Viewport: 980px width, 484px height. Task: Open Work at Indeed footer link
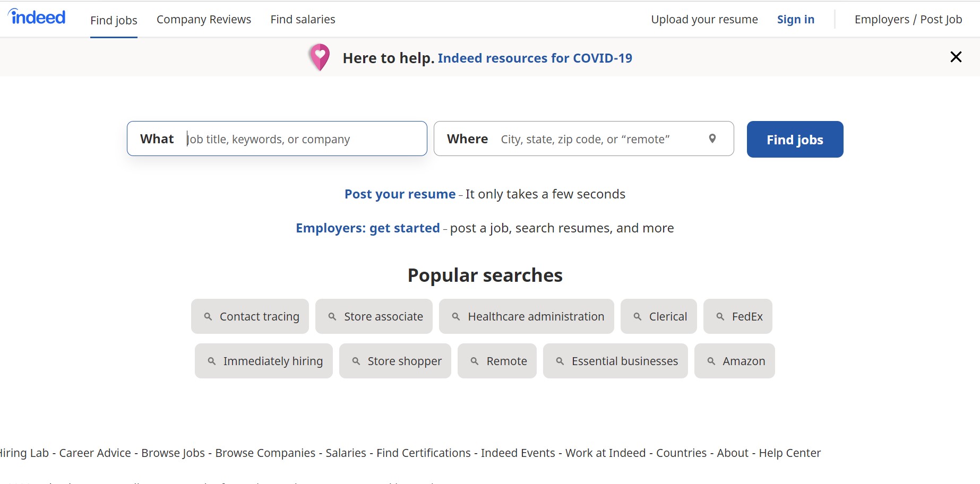point(606,453)
